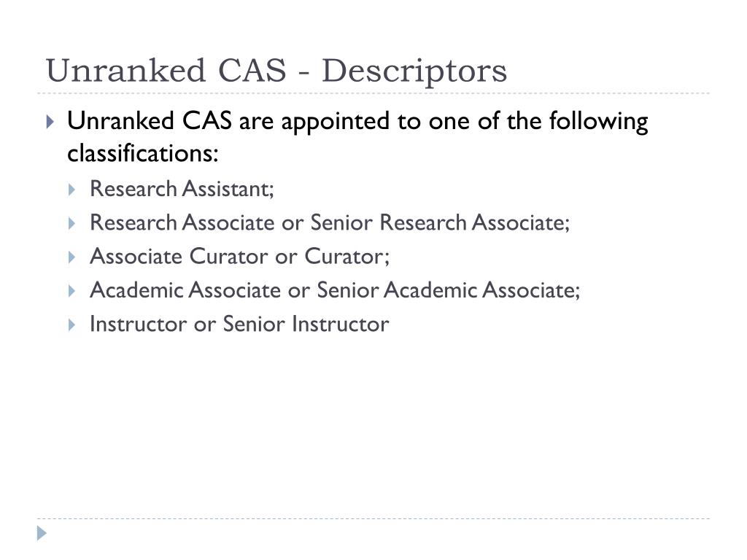
Task: Click the word 'classifications:' in main bullet
Action: click(142, 154)
